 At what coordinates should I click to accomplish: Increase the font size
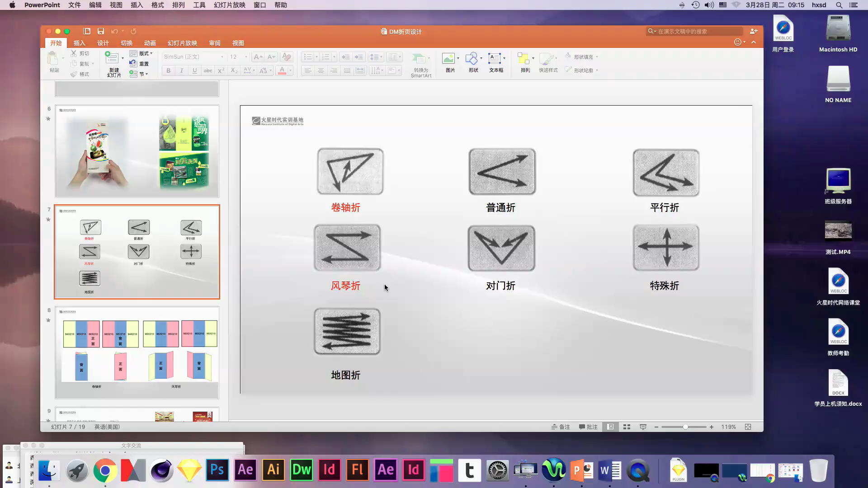coord(258,57)
